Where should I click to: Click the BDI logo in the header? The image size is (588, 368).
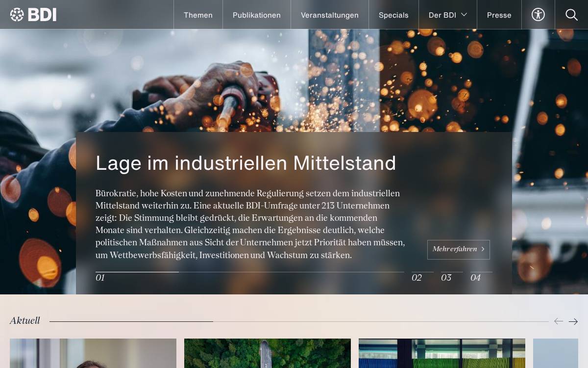pyautogui.click(x=33, y=15)
